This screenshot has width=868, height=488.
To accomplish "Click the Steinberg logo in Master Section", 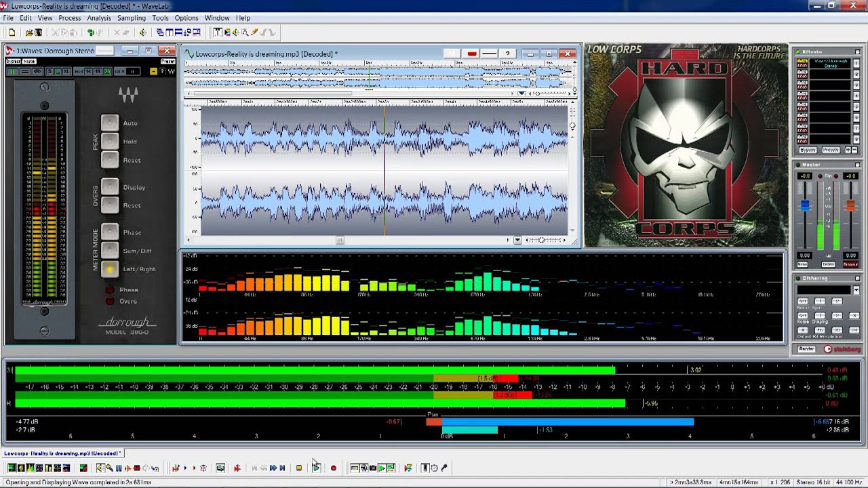I will [x=842, y=349].
